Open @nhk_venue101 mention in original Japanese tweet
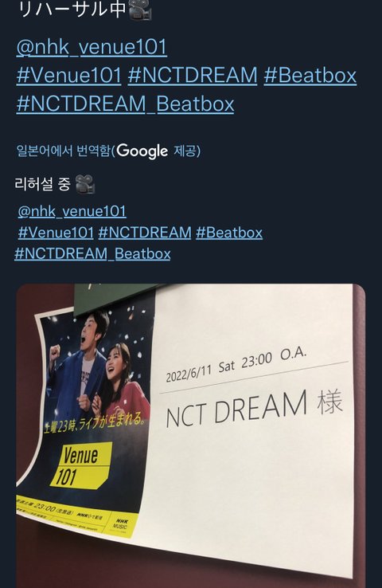Screen dimensions: 382x588 tap(92, 47)
